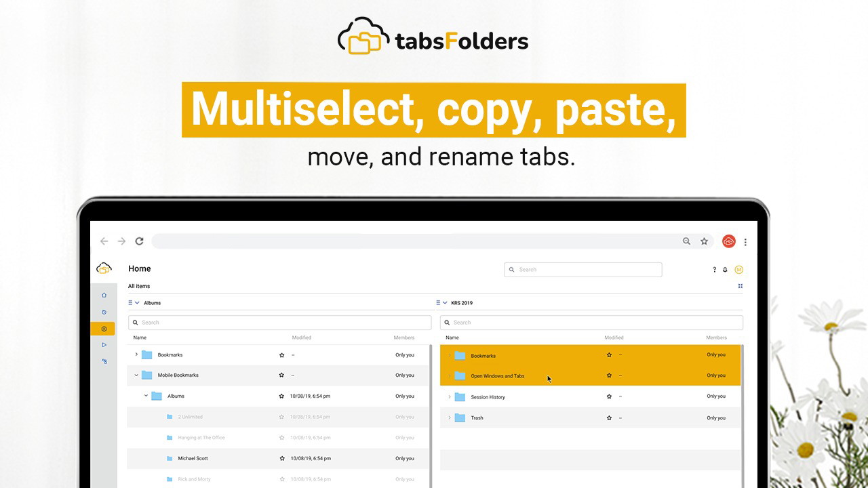Open the highlighted sidebar gear icon
This screenshot has width=868, height=488.
coord(103,329)
